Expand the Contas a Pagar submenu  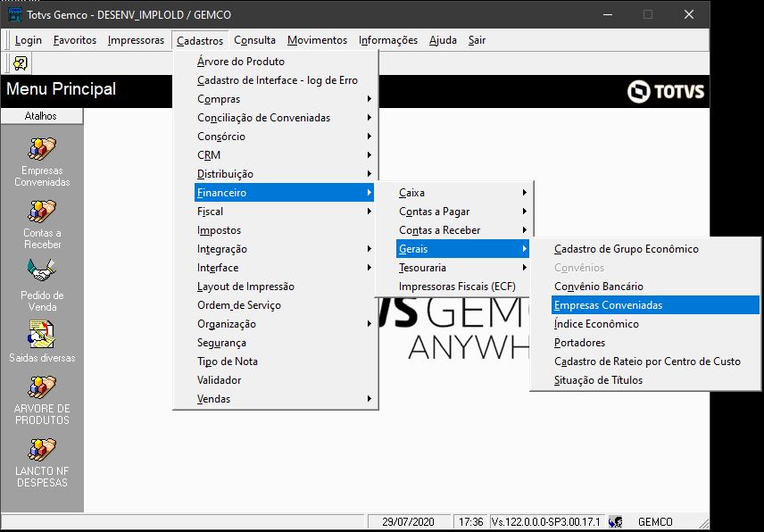[462, 212]
